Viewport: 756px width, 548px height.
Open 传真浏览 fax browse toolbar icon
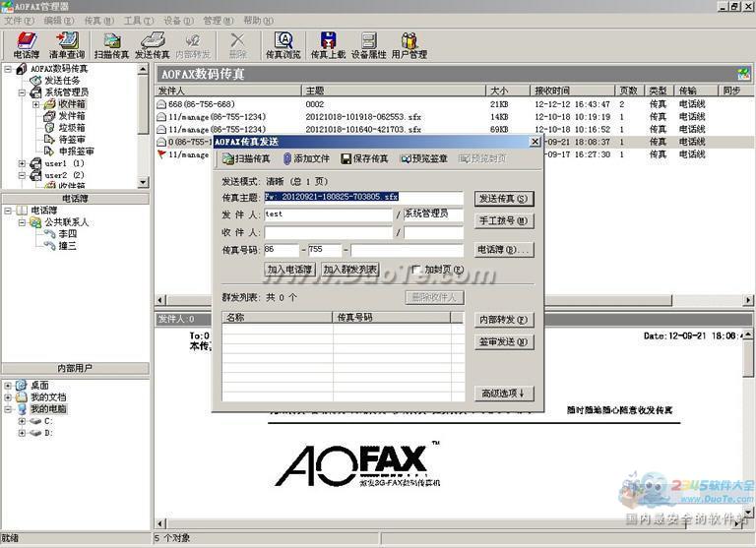tap(283, 45)
